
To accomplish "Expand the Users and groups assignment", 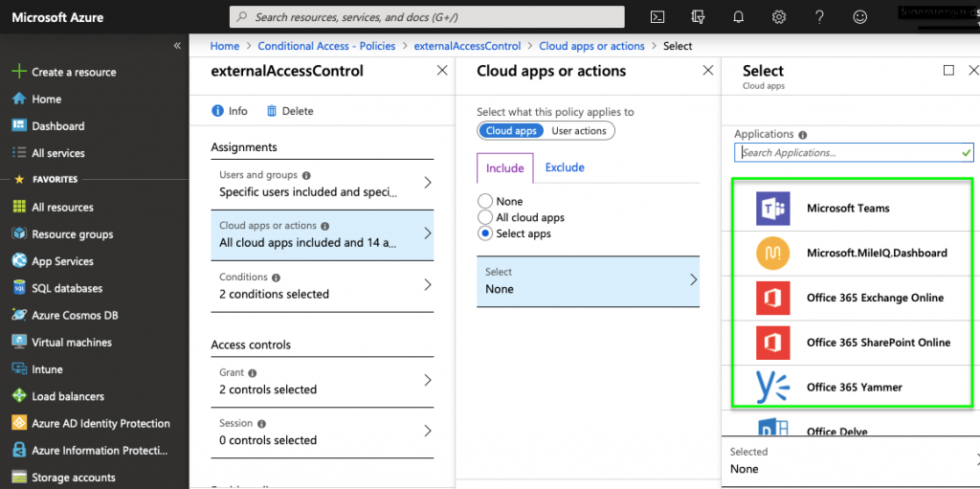I will 322,183.
